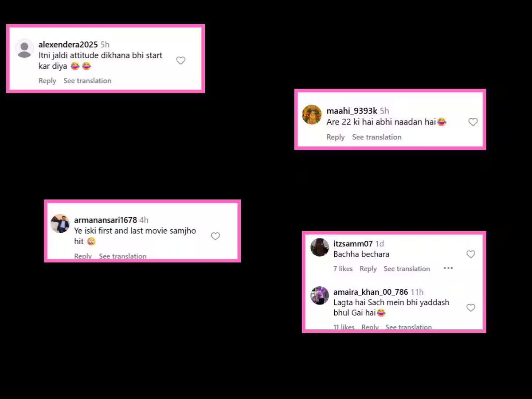This screenshot has width=532, height=399.
Task: Open username amaira_khan_00_786 profile link
Action: point(371,292)
